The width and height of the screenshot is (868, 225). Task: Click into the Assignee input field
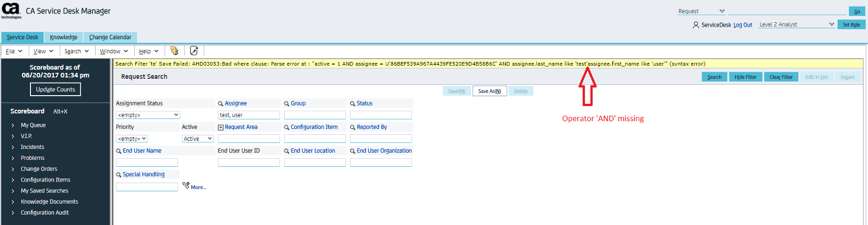(x=249, y=115)
